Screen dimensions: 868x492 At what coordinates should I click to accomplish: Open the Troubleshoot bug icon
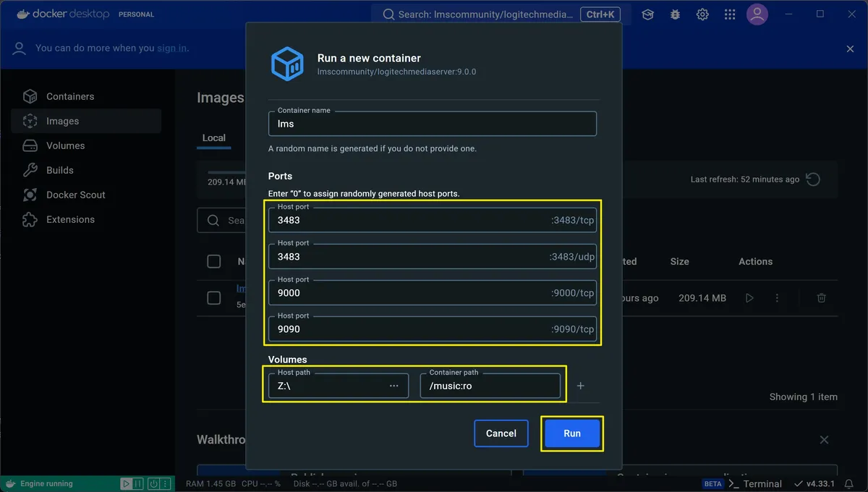[x=675, y=14]
